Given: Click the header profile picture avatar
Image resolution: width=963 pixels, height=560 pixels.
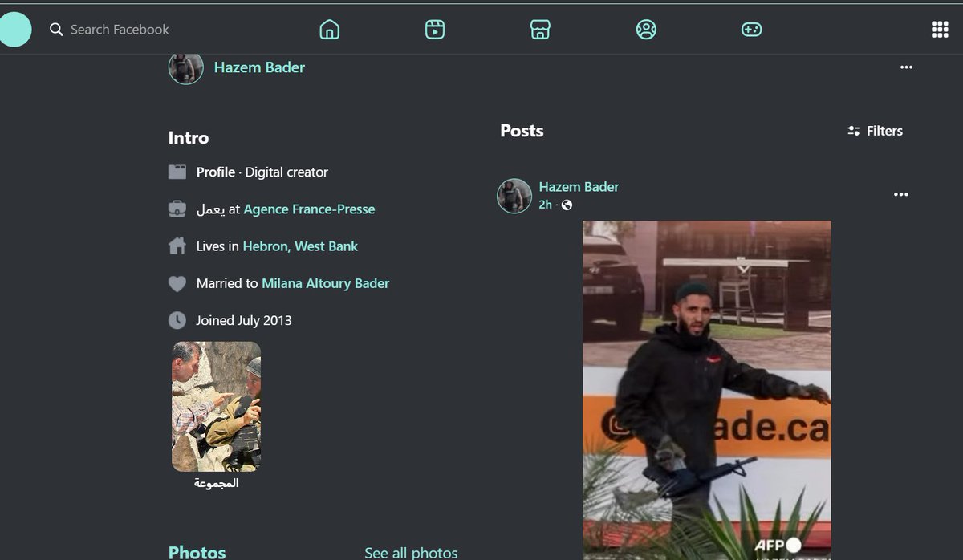Looking at the screenshot, I should click(x=185, y=67).
